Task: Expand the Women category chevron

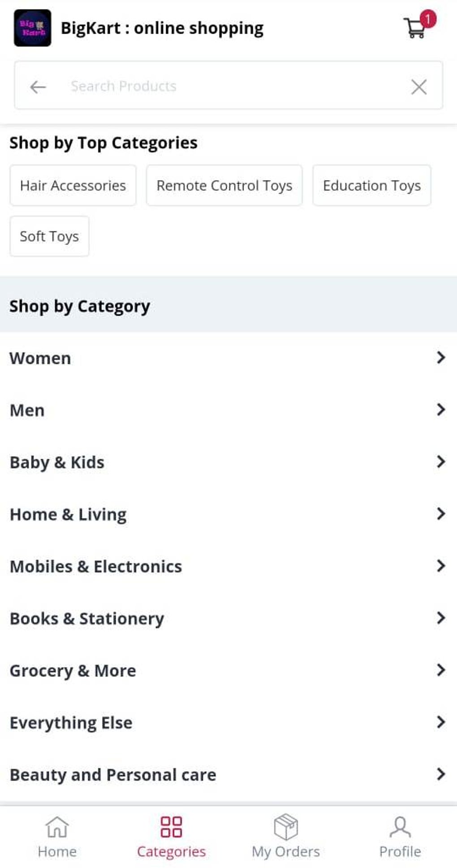Action: [441, 358]
